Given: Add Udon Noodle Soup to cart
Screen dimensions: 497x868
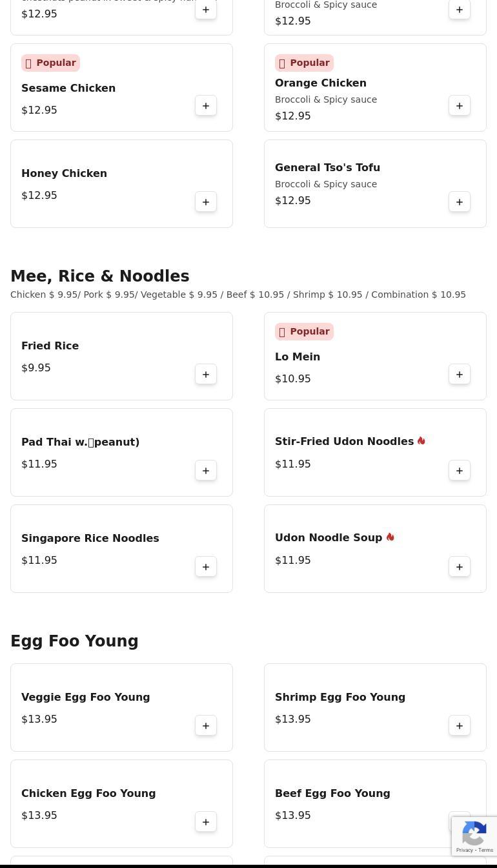Looking at the screenshot, I should coord(460,567).
